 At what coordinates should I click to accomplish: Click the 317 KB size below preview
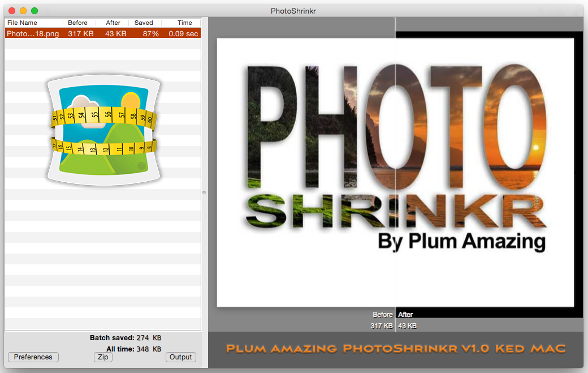coord(382,325)
